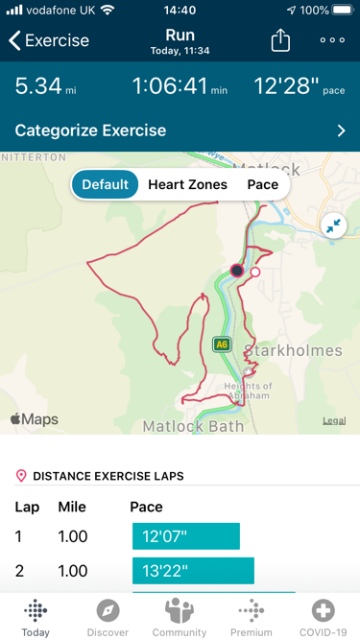Open the Legal link on map
This screenshot has height=640, width=360.
[334, 421]
